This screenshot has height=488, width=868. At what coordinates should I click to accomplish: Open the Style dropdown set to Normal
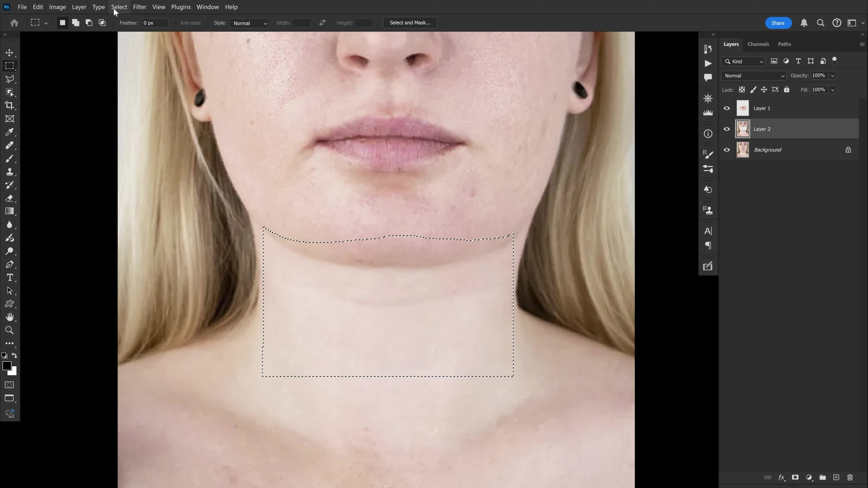pyautogui.click(x=249, y=23)
